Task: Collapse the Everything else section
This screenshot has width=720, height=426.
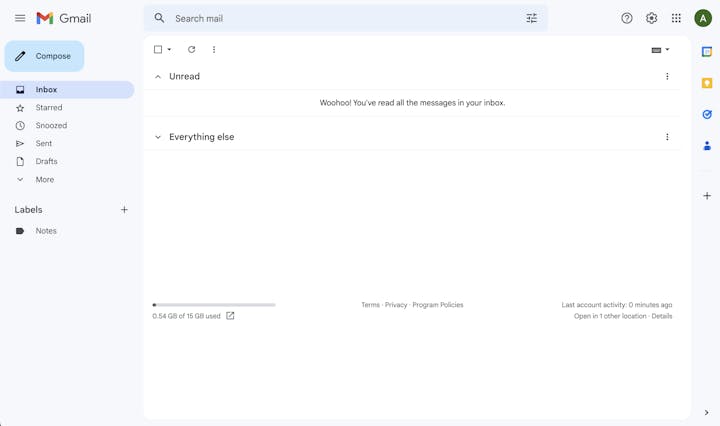Action: click(158, 137)
